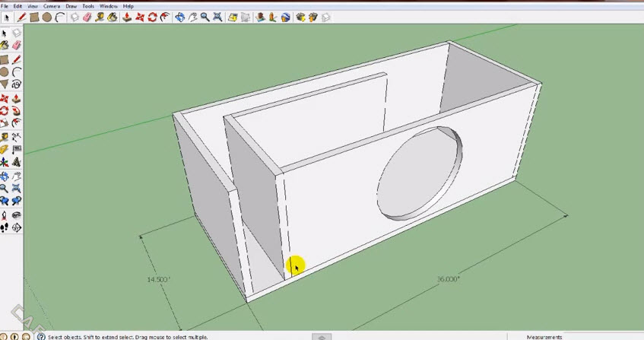Select the Walk footprints tool
The width and height of the screenshot is (644, 340).
[4, 227]
